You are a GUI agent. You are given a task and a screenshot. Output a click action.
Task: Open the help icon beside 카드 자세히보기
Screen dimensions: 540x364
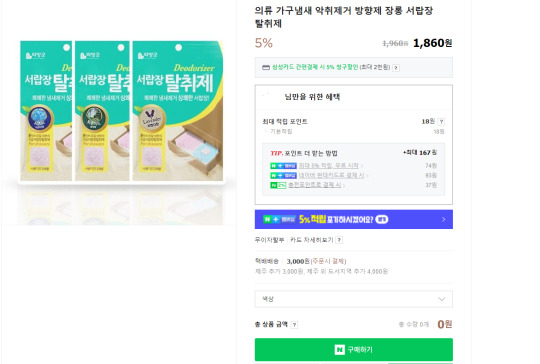[339, 240]
